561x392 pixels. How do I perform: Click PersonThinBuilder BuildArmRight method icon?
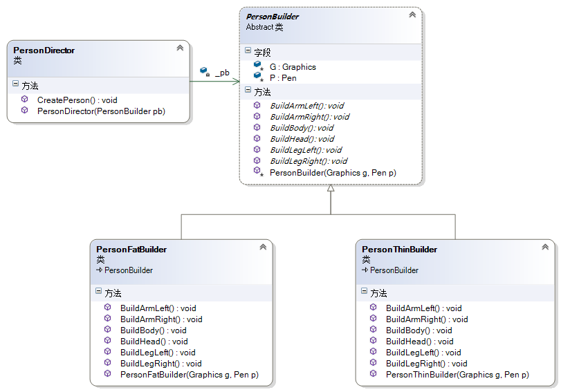tap(373, 318)
